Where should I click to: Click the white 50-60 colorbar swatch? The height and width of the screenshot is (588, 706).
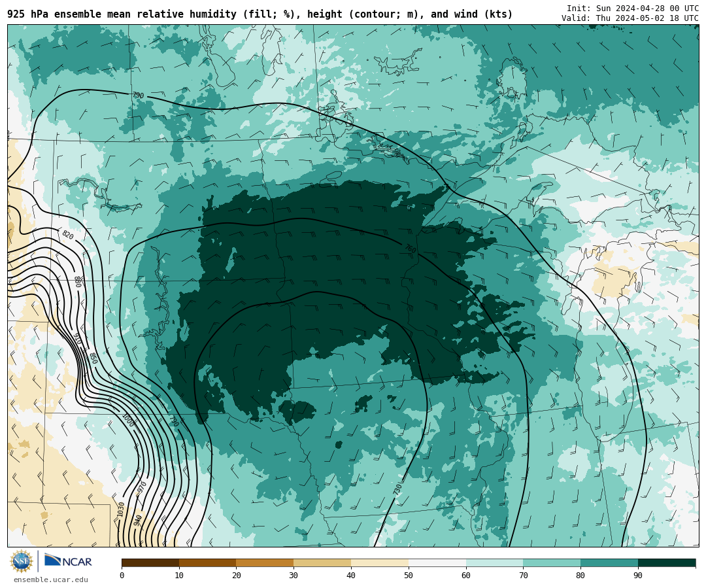click(437, 562)
